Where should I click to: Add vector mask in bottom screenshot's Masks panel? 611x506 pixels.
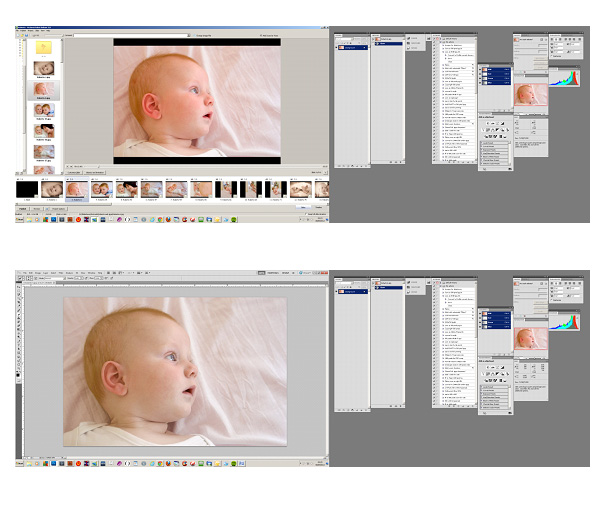click(x=546, y=284)
